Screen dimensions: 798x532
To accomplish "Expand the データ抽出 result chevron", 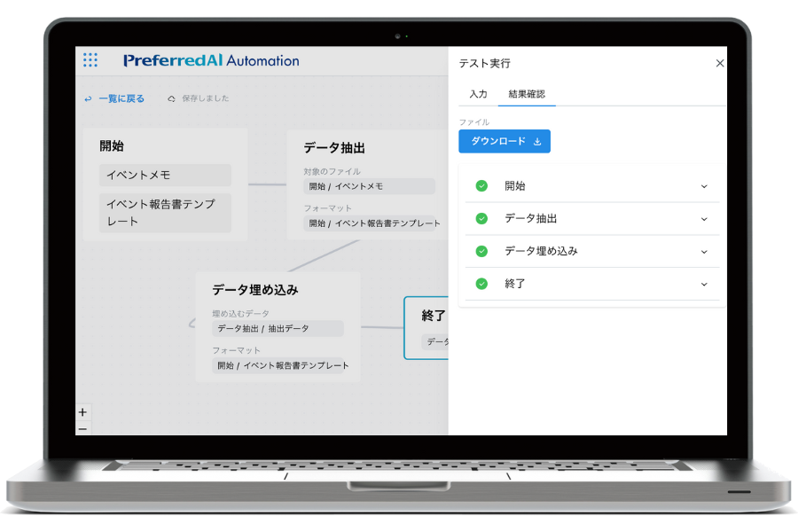I will point(704,219).
